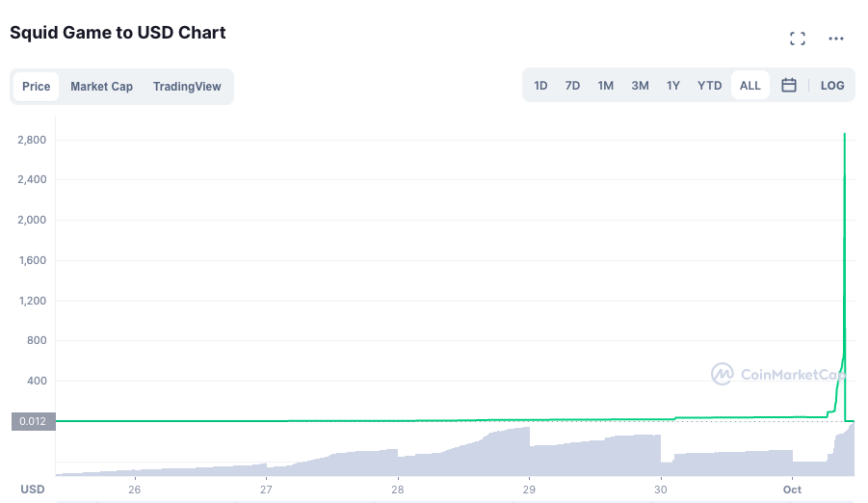Click the 2,800 y-axis label

tap(32, 140)
